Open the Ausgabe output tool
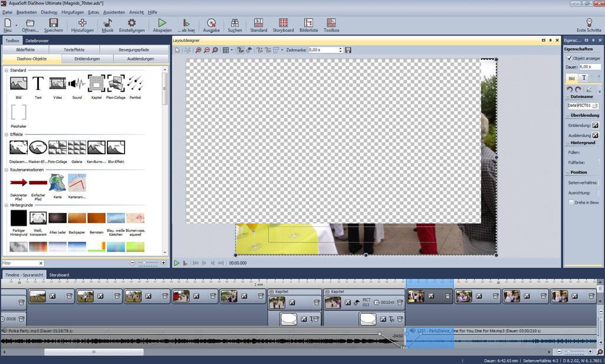Image resolution: width=605 pixels, height=364 pixels. 211,25
